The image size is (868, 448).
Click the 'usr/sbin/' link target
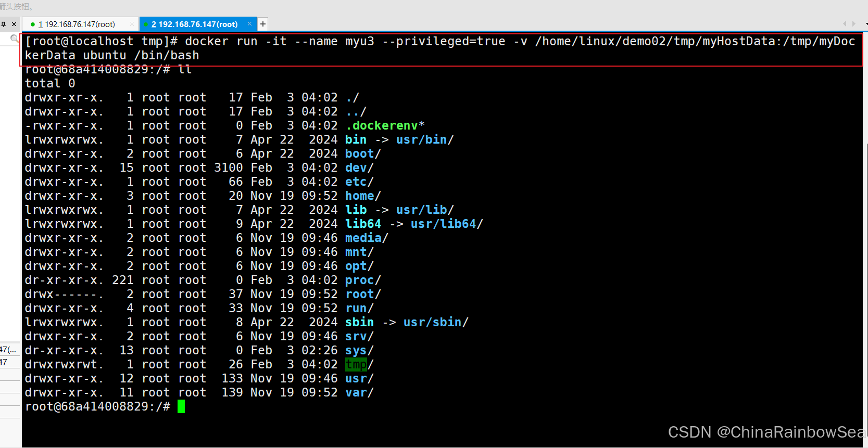[436, 322]
